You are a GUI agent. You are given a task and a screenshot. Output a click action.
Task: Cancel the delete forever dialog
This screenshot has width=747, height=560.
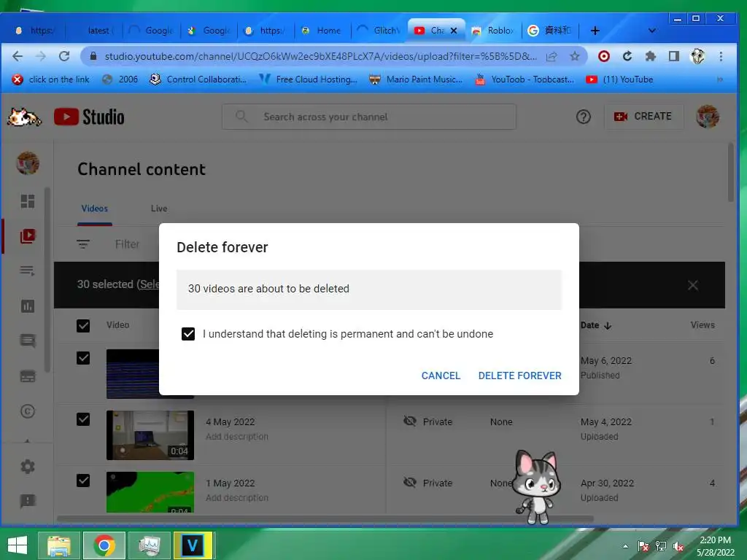(x=441, y=376)
